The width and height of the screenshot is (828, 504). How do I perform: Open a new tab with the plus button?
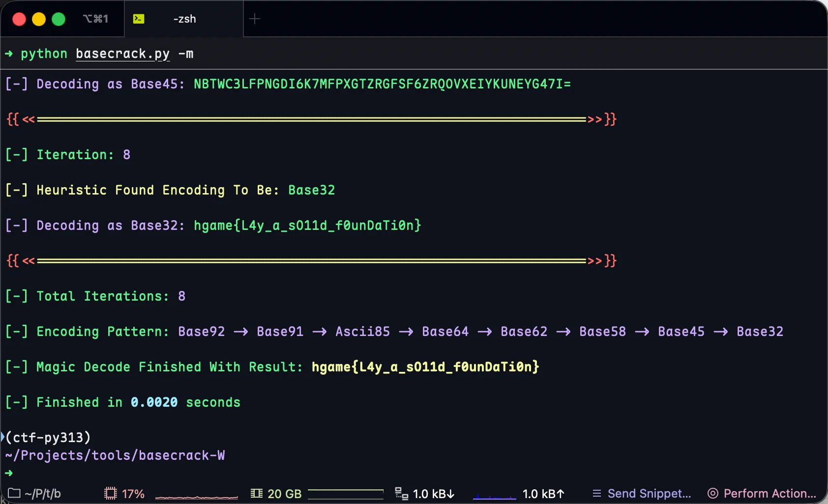(x=255, y=19)
